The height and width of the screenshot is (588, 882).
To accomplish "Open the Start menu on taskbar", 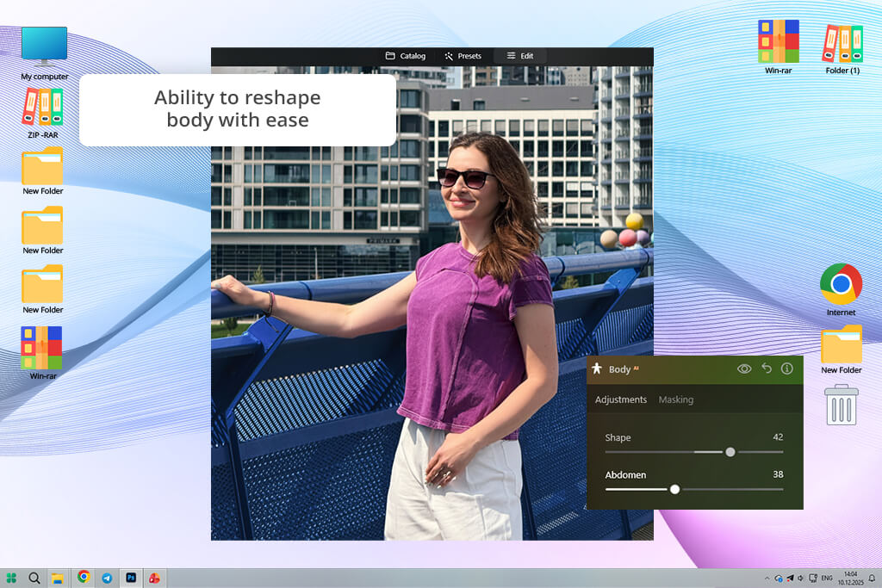I will [x=11, y=578].
